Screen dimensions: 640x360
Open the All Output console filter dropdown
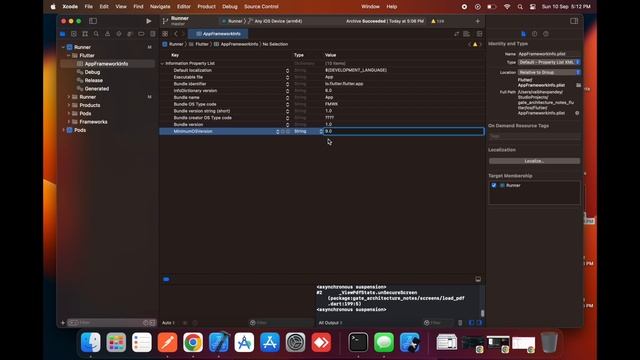click(x=330, y=323)
